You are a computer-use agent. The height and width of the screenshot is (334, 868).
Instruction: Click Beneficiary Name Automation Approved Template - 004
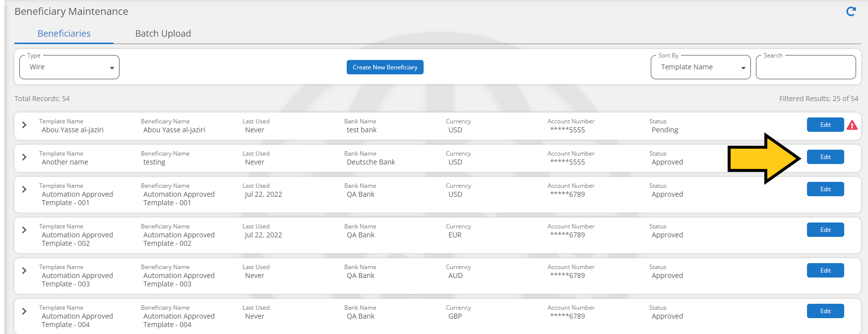coord(179,320)
